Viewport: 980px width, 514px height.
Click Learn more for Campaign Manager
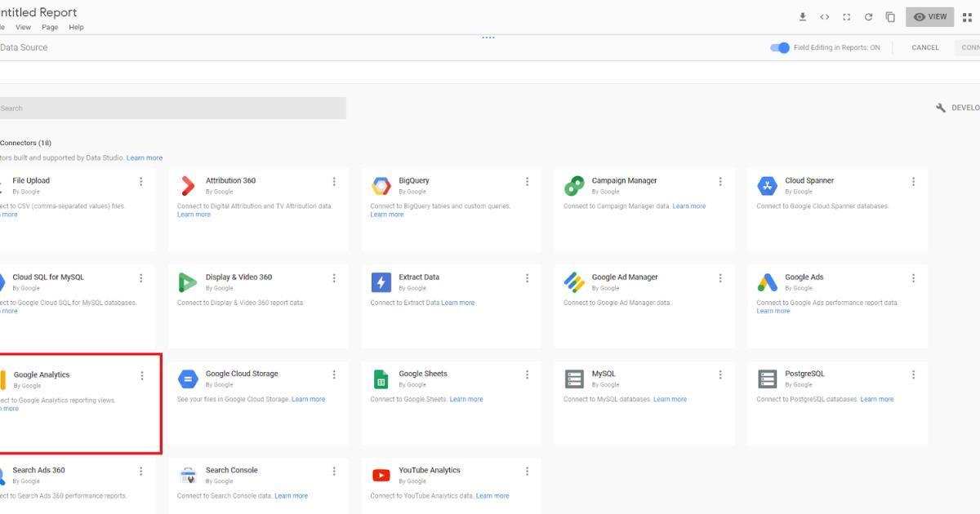coord(689,206)
